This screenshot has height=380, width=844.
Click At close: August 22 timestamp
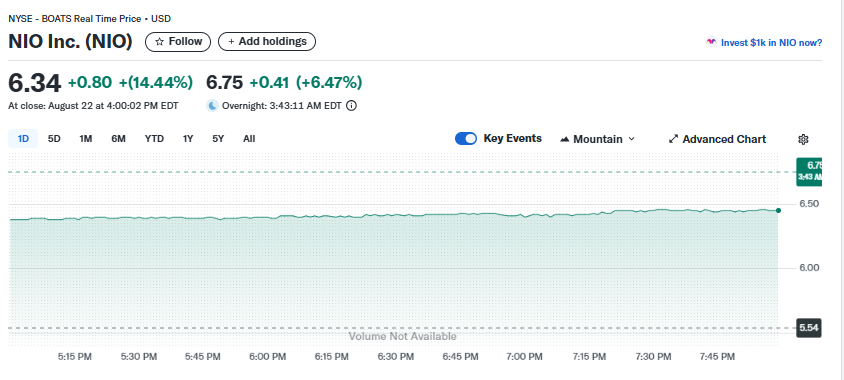click(93, 105)
